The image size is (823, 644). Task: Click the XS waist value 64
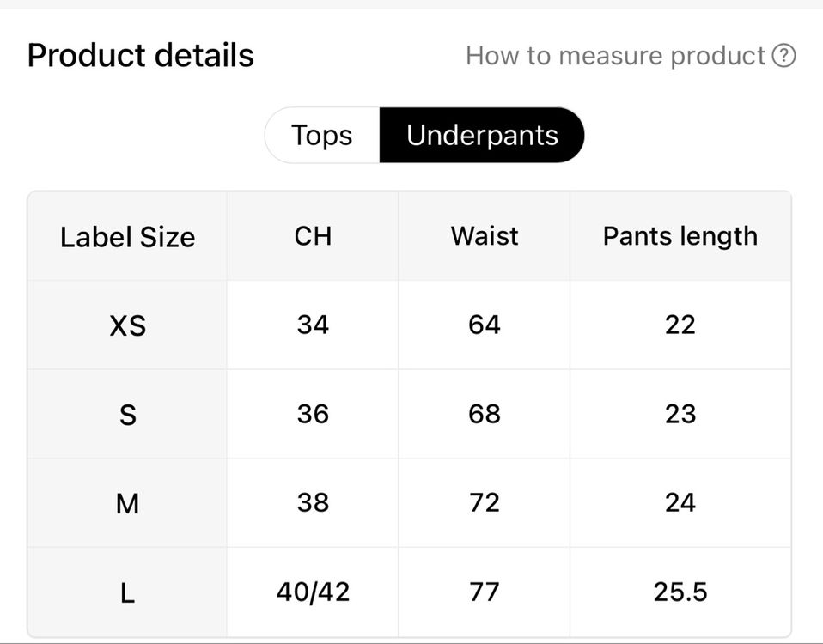coord(485,325)
